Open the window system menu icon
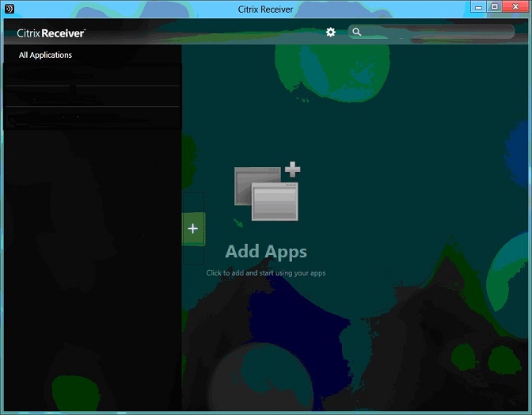This screenshot has height=415, width=532. click(9, 9)
